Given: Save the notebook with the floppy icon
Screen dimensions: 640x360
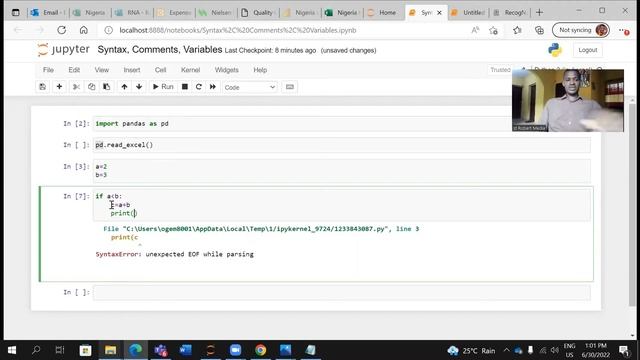Looking at the screenshot, I should [x=42, y=87].
